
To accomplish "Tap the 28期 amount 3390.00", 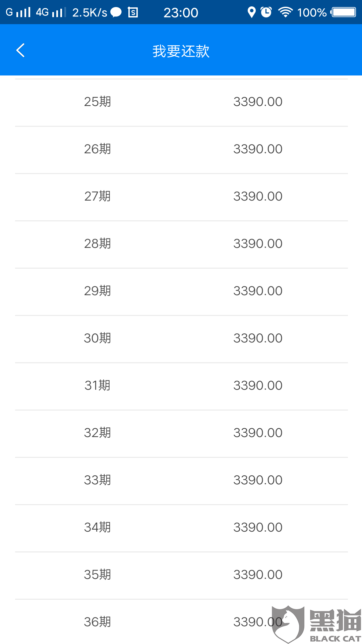I will 258,244.
